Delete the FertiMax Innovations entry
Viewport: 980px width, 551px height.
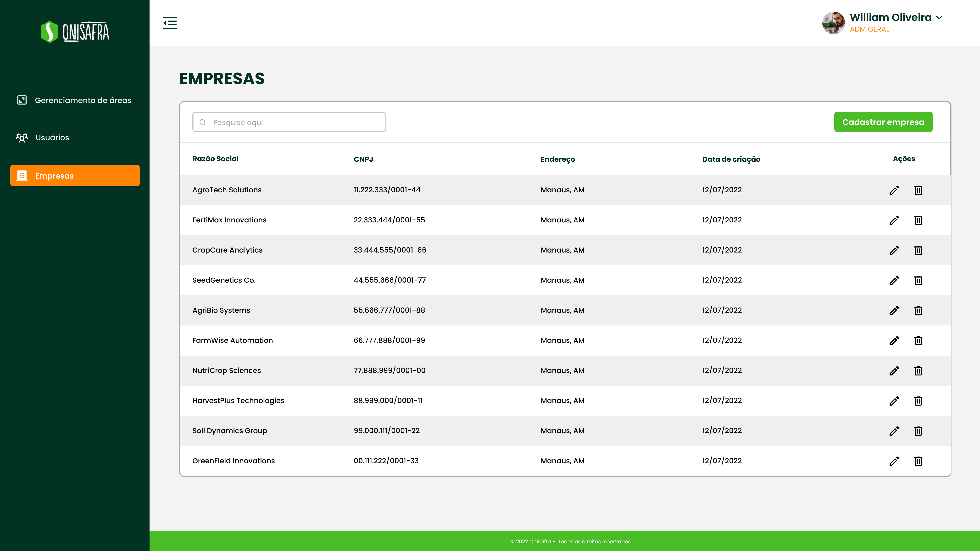tap(918, 220)
